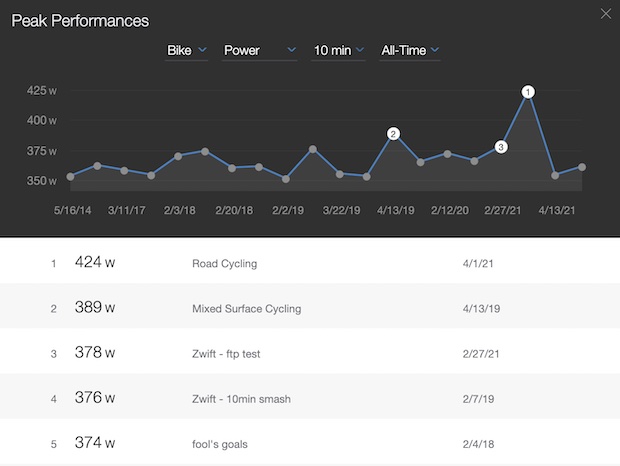620x466 pixels.
Task: Open the All-Time date range dropdown
Action: (x=410, y=50)
